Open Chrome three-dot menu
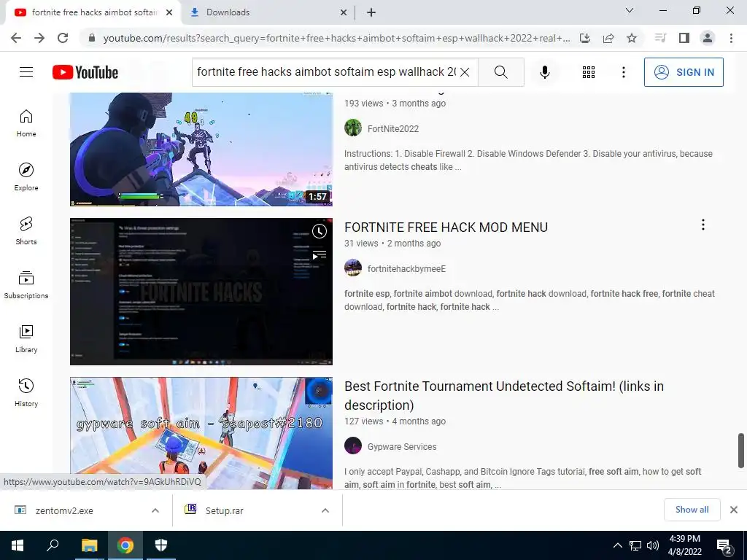 pos(731,38)
